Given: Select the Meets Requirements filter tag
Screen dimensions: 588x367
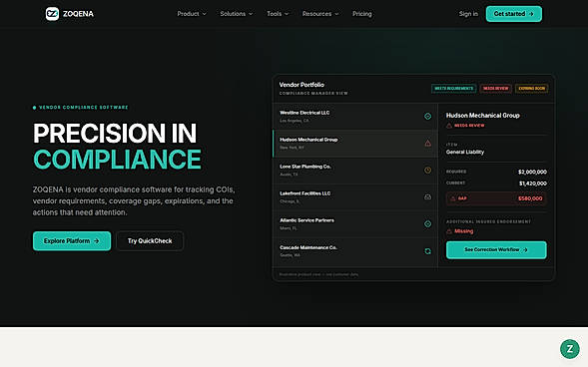Looking at the screenshot, I should pos(454,89).
